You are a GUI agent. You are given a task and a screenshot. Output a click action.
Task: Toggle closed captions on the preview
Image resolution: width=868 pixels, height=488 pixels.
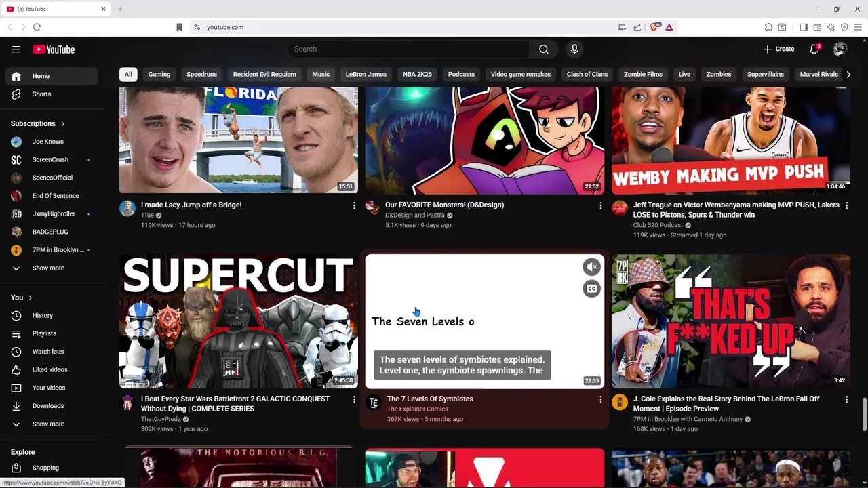(x=591, y=289)
